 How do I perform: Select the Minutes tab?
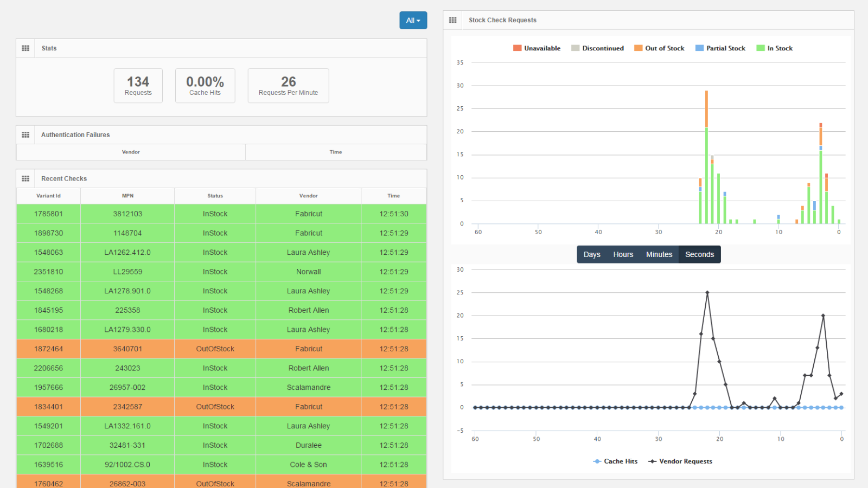(659, 254)
